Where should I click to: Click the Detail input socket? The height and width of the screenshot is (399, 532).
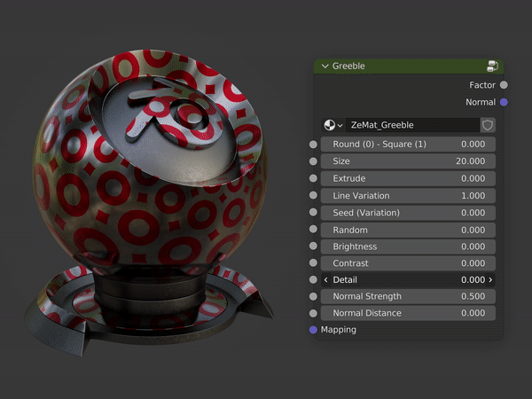point(313,279)
